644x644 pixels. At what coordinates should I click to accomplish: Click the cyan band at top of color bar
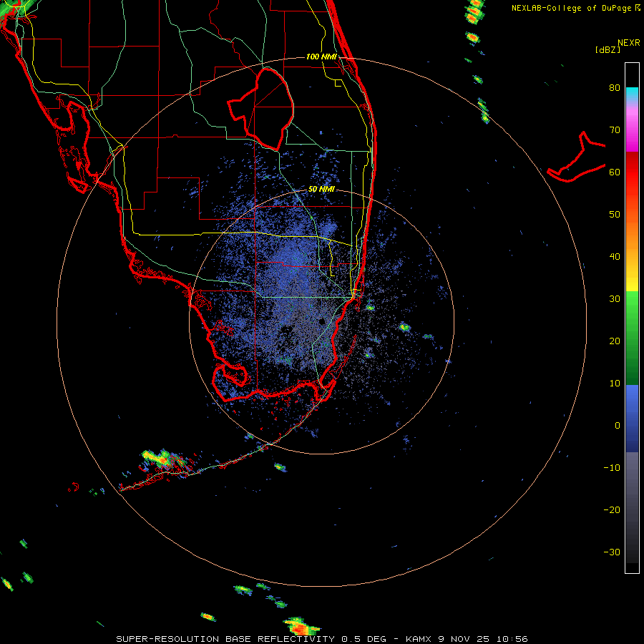tap(632, 94)
